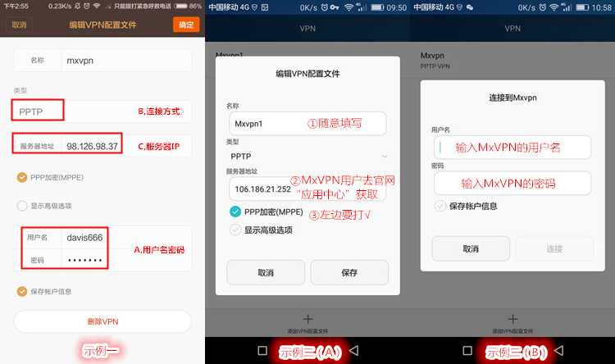Image resolution: width=615 pixels, height=364 pixels.
Task: Tap the WeChat icon in the right status bar
Action: click(470, 7)
